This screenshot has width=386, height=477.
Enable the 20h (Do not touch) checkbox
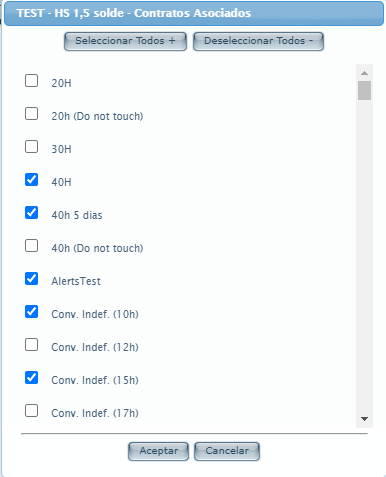31,114
